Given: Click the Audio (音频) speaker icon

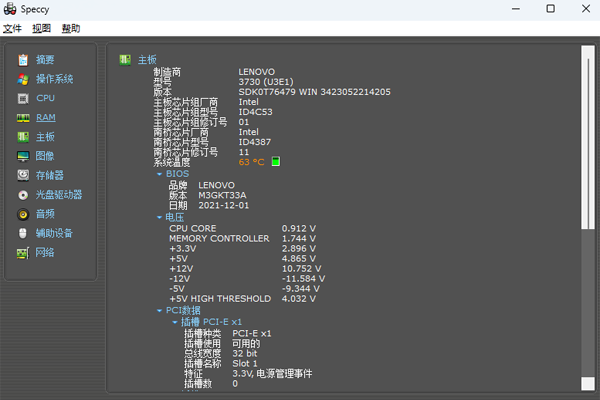Looking at the screenshot, I should 23,214.
